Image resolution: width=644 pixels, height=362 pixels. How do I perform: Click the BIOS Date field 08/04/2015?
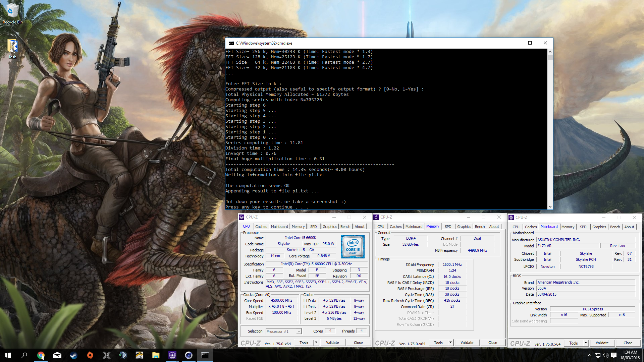[x=586, y=294]
